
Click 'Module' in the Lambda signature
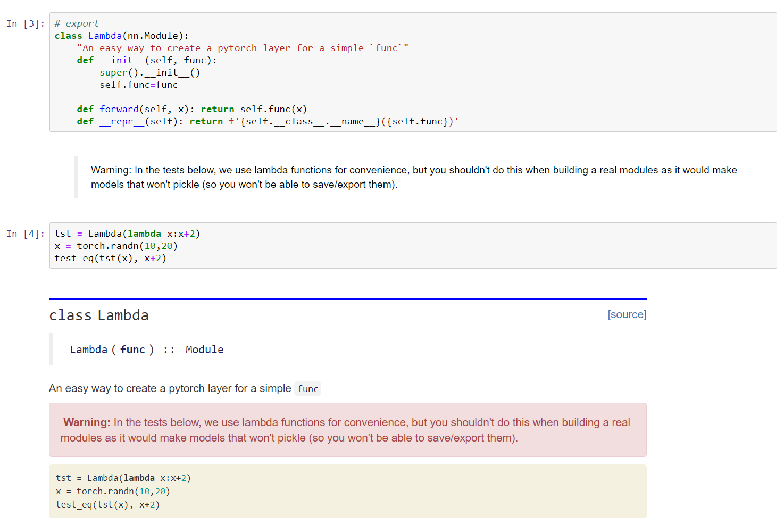(204, 350)
